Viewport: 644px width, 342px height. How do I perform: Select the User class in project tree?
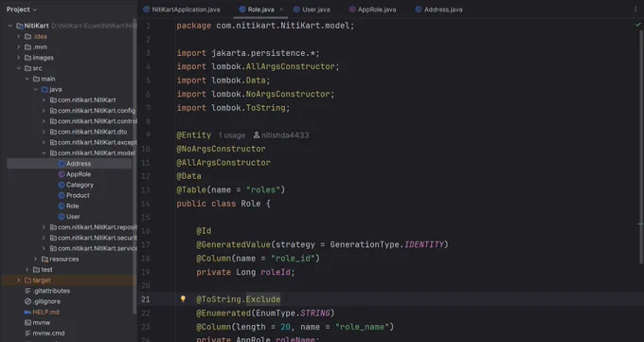coord(73,217)
